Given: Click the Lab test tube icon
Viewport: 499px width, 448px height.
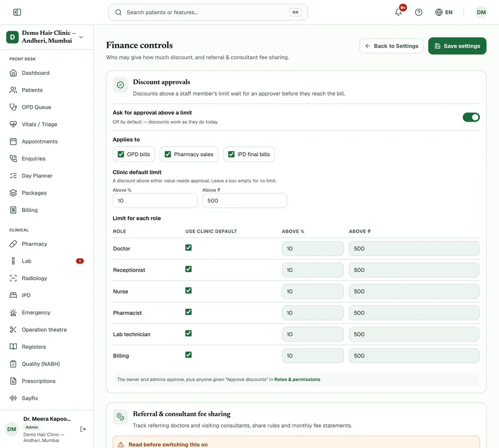Looking at the screenshot, I should pos(13,261).
